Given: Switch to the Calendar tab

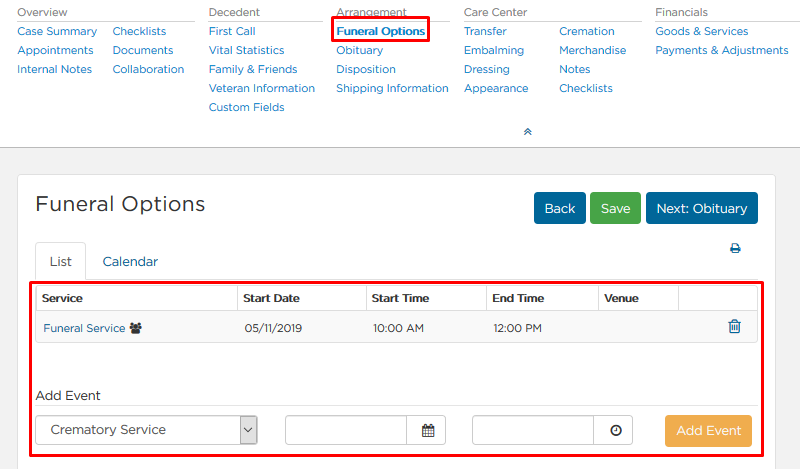Looking at the screenshot, I should click(x=130, y=261).
